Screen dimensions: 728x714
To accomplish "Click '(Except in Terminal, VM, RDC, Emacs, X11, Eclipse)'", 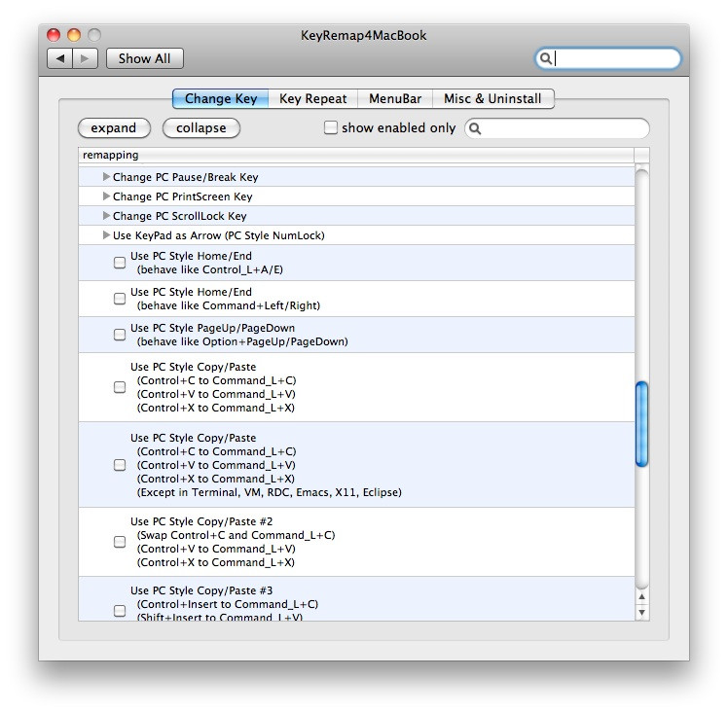I will tap(270, 493).
